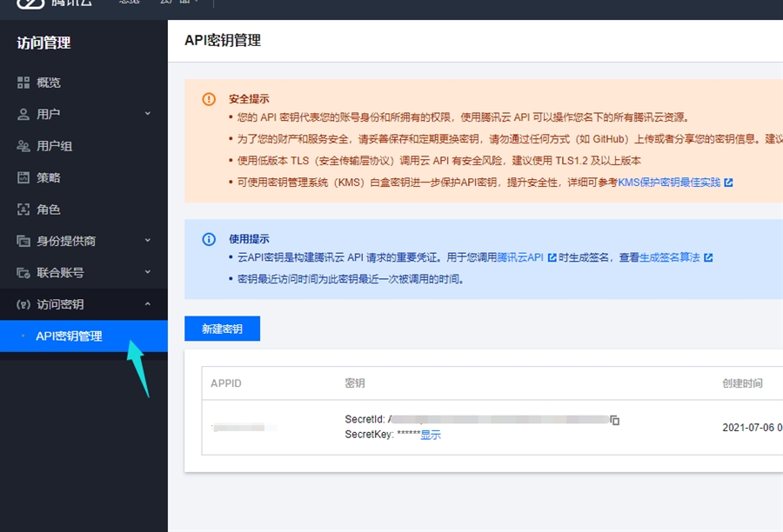Image resolution: width=783 pixels, height=532 pixels.
Task: Click the 用户组 user group icon
Action: pos(23,146)
